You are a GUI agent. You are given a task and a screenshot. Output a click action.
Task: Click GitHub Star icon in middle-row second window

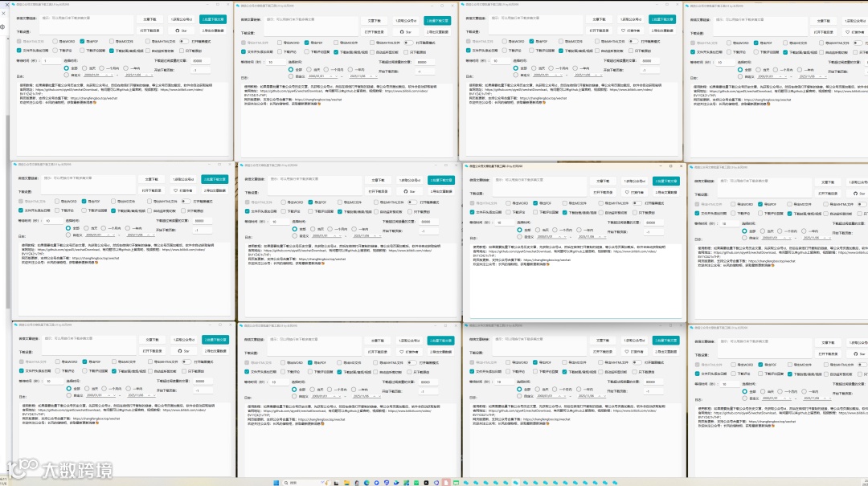[406, 191]
